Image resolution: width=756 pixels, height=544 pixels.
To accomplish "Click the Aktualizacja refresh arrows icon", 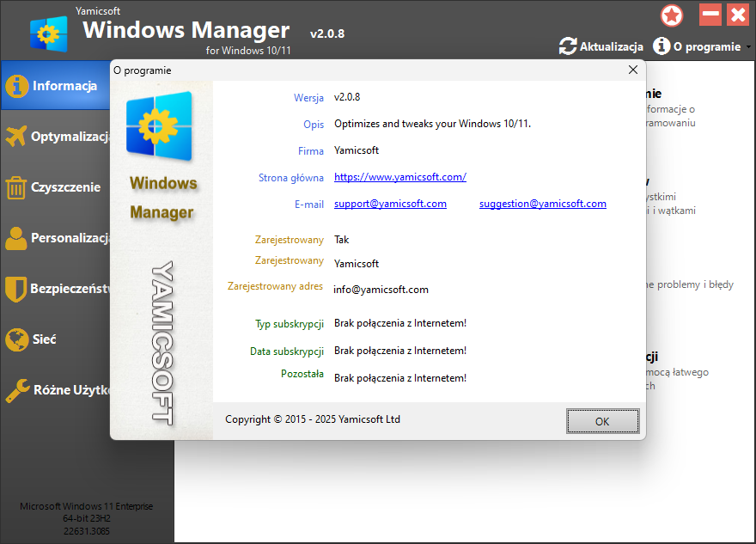I will tap(568, 46).
